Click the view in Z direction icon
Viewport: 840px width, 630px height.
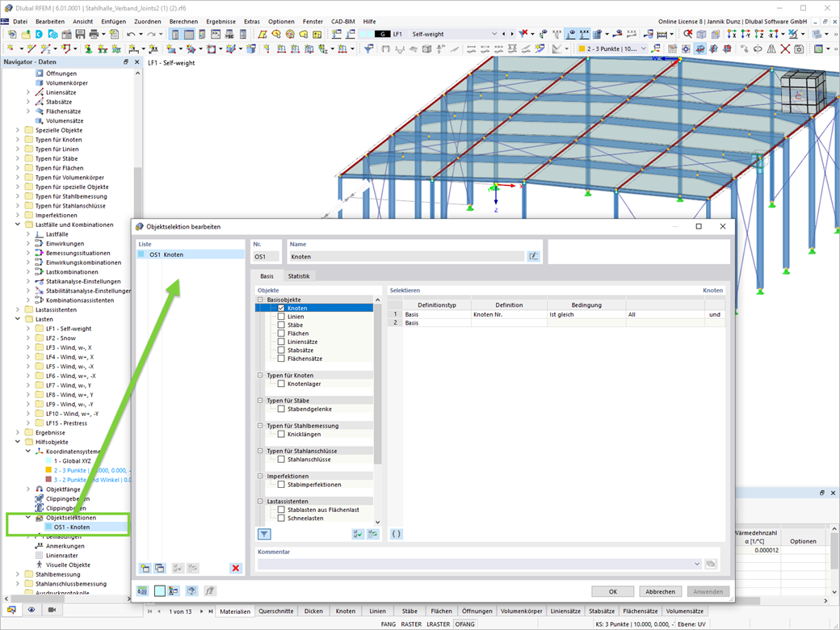tap(759, 34)
